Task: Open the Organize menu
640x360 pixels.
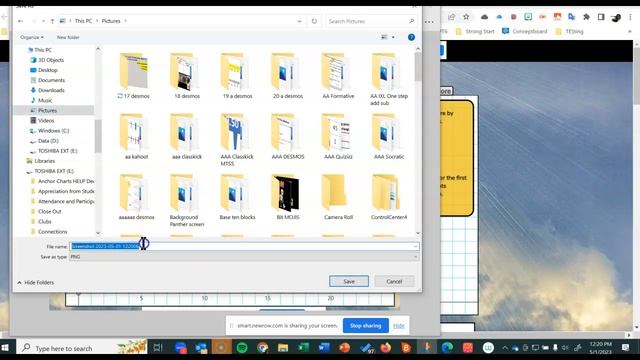Action: pos(32,37)
